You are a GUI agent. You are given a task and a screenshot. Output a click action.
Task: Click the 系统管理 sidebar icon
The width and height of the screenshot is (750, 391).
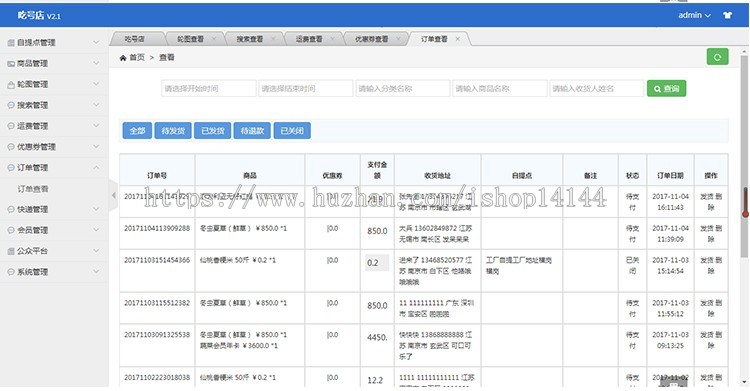pos(11,272)
